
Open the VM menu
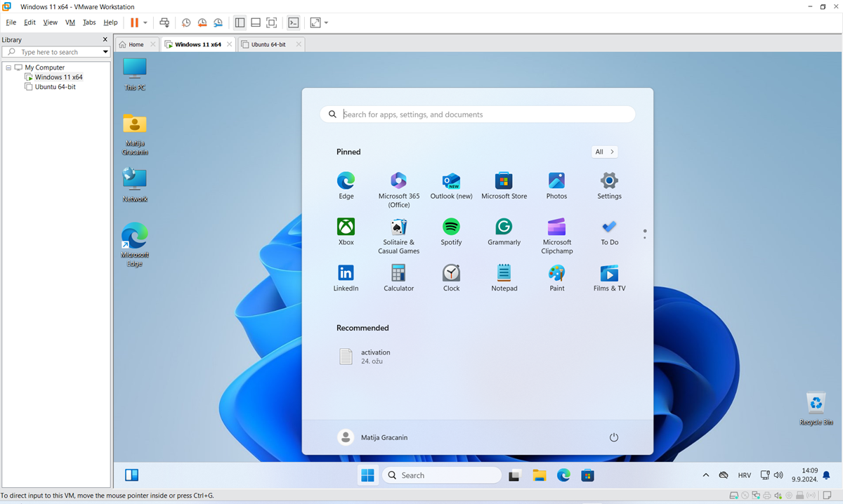click(70, 22)
